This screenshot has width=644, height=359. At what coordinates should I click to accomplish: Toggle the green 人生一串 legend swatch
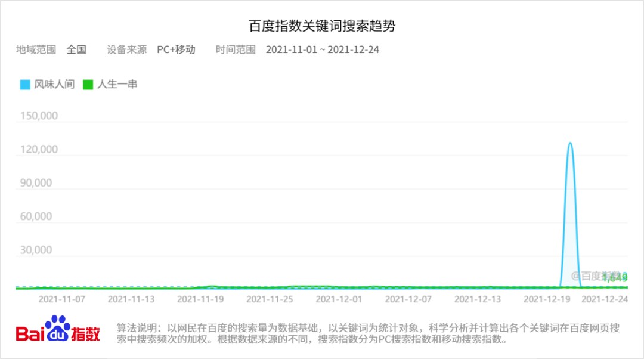(88, 85)
